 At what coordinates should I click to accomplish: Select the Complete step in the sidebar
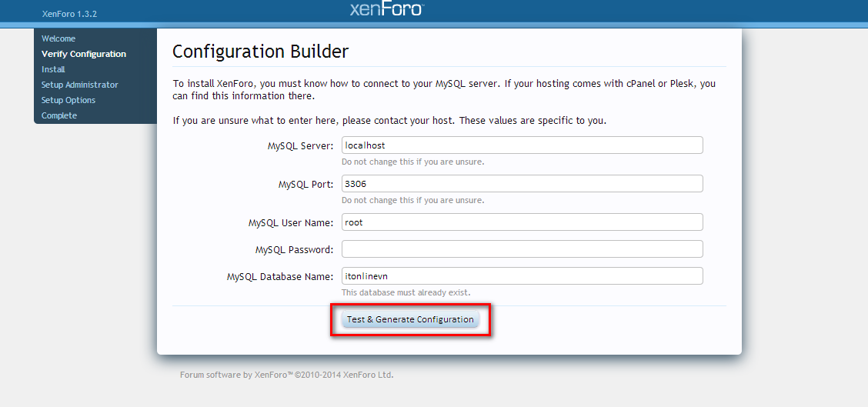click(59, 115)
